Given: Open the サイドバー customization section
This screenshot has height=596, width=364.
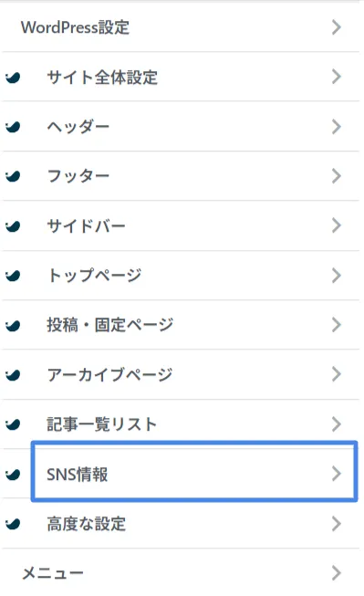Looking at the screenshot, I should pos(181,225).
